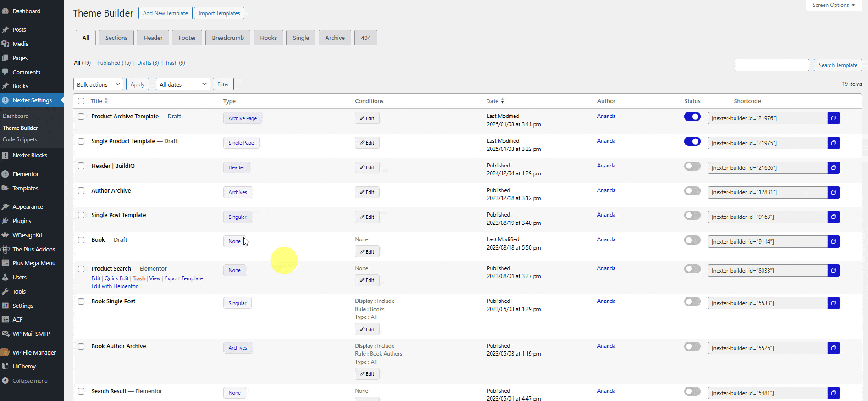Click Archive Page type badge
Image resolution: width=868 pixels, height=401 pixels.
pyautogui.click(x=243, y=118)
